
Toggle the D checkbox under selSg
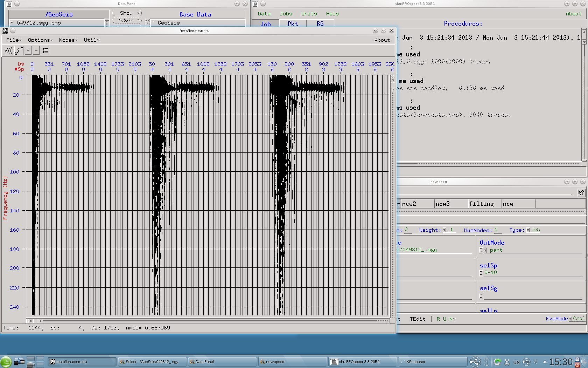[x=481, y=296]
